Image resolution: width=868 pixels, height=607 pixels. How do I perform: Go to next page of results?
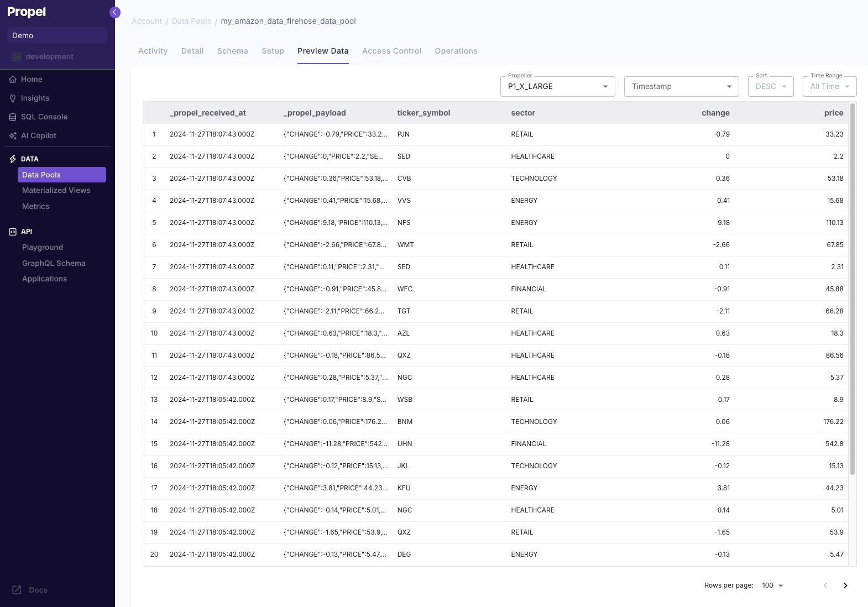coord(845,585)
